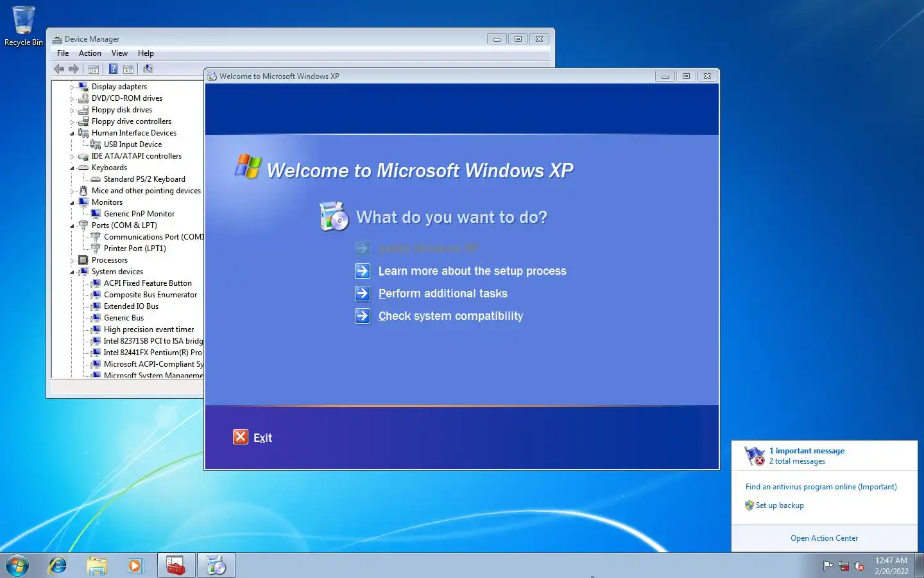Screen dimensions: 924x578
Task: Launch Internet Explorer from taskbar
Action: 58,565
